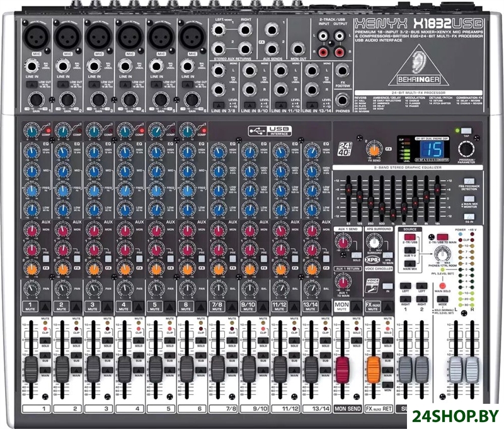Click the program/parameter knob
Screen dimensions: 504x429
pos(466,150)
